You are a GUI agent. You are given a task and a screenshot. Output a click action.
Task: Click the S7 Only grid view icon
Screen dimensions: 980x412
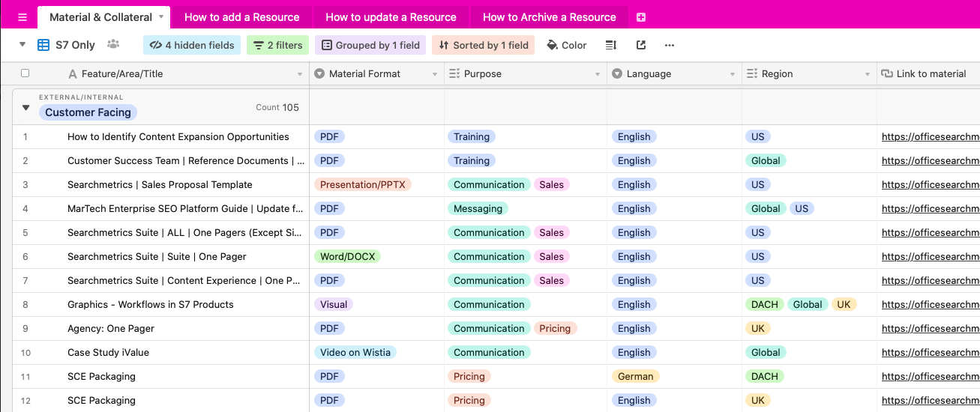tap(44, 45)
